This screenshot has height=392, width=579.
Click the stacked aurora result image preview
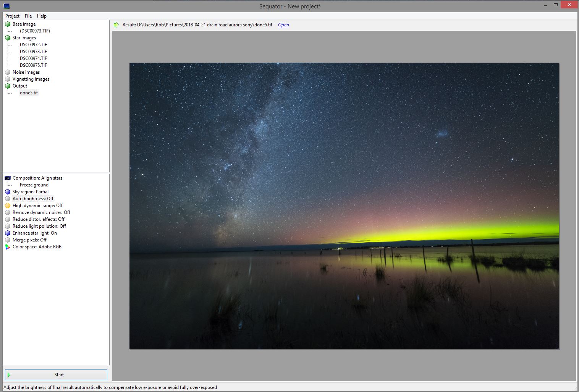coord(344,206)
